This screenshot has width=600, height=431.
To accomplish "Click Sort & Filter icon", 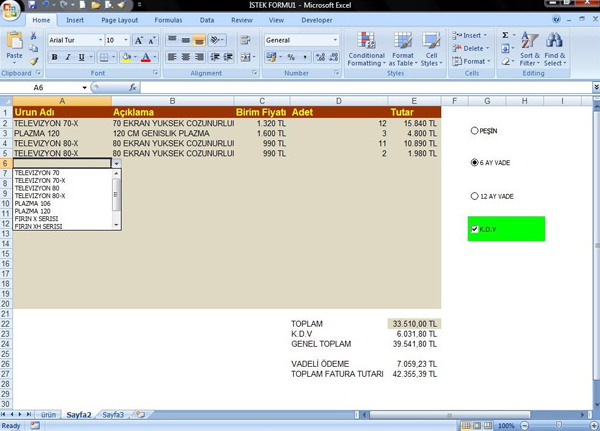I will coord(529,50).
